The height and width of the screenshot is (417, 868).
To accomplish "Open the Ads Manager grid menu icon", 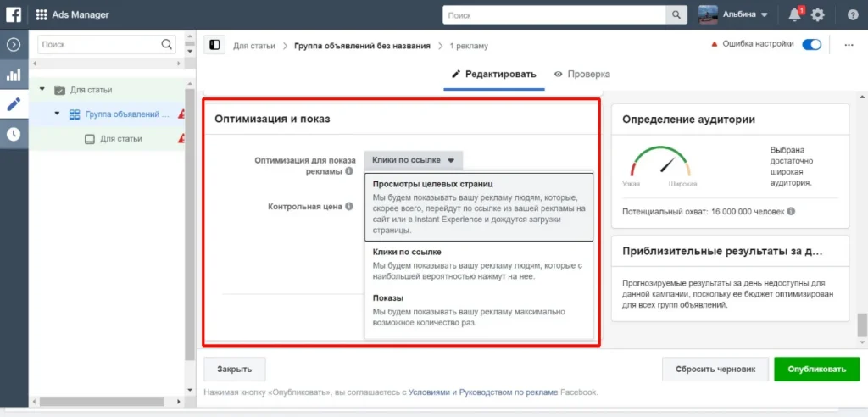I will pyautogui.click(x=41, y=14).
